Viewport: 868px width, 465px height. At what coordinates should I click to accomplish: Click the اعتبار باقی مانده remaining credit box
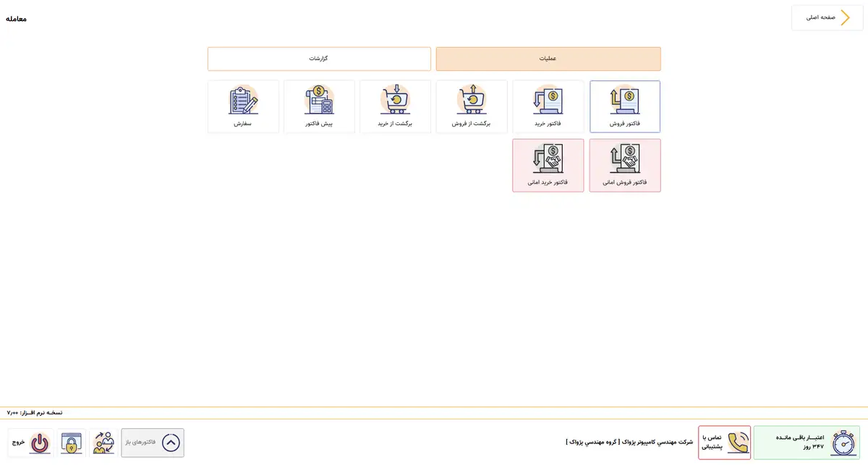806,443
